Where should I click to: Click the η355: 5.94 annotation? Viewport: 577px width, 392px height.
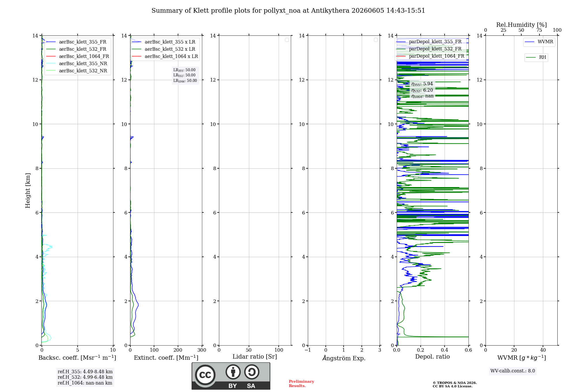click(422, 84)
